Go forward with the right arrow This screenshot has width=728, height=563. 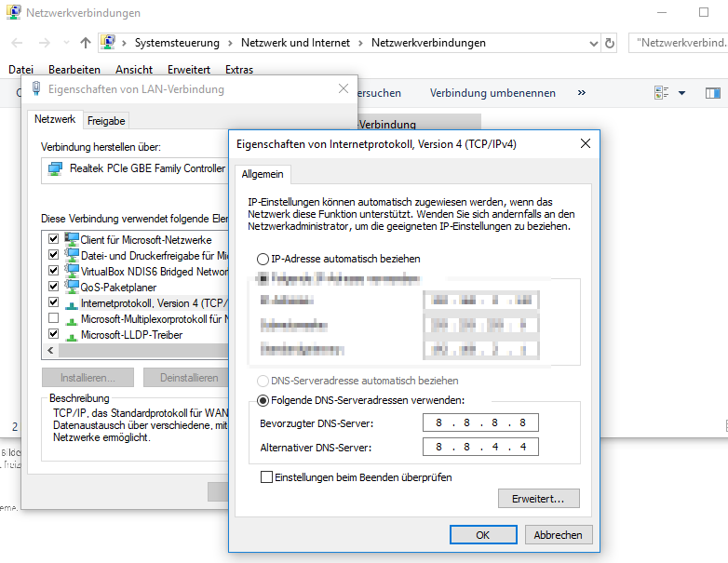(x=45, y=43)
